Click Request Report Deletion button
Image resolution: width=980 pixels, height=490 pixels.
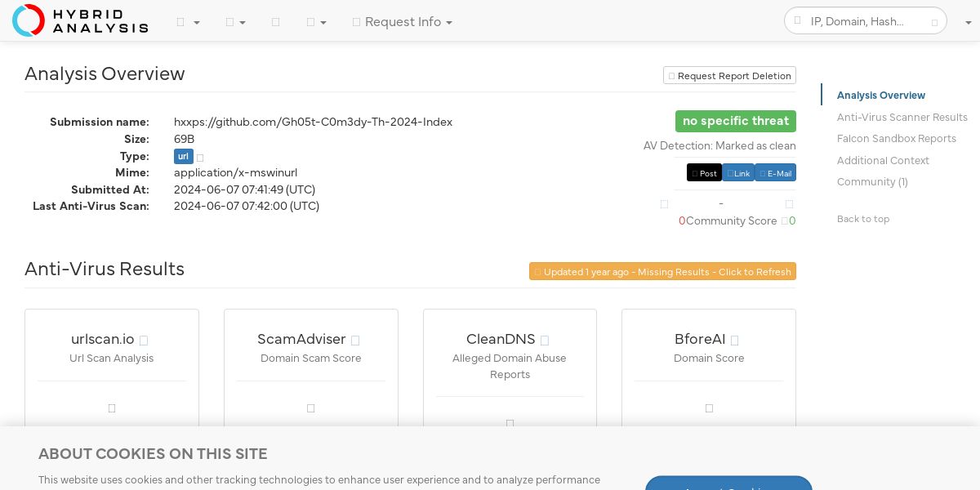(x=729, y=76)
